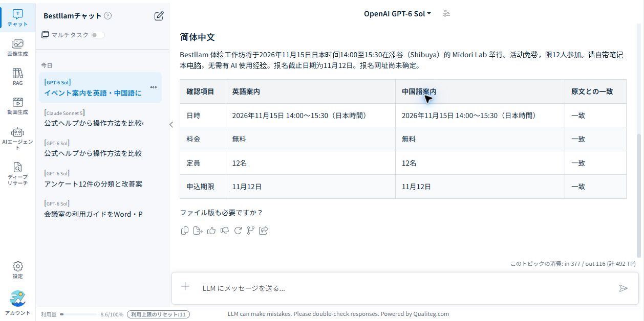This screenshot has height=321, width=644.
Task: Open the 動画生成 video generation section
Action: (17, 105)
